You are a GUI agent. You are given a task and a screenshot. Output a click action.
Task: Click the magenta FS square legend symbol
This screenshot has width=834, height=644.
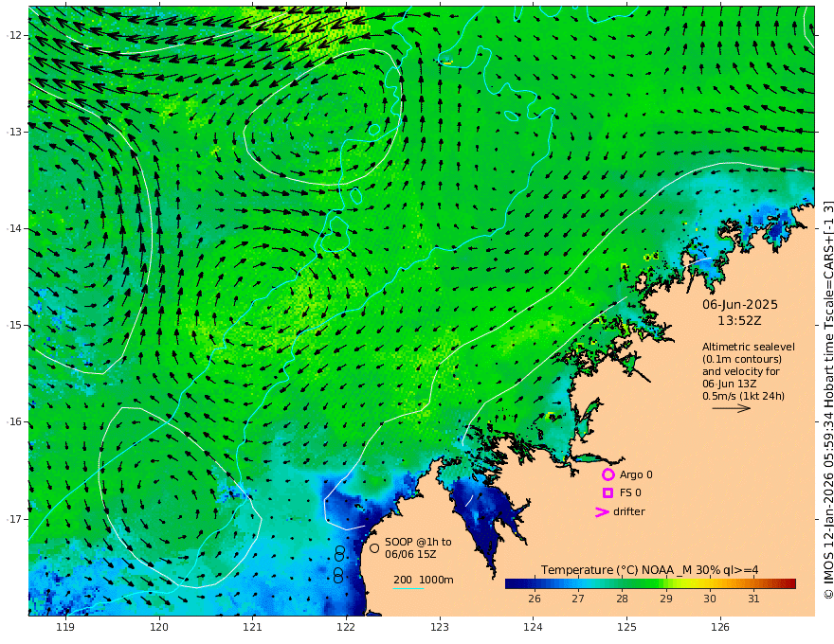[607, 493]
